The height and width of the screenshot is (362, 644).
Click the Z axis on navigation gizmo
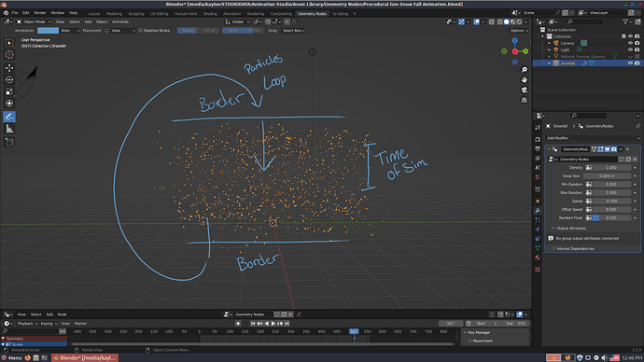(x=514, y=41)
